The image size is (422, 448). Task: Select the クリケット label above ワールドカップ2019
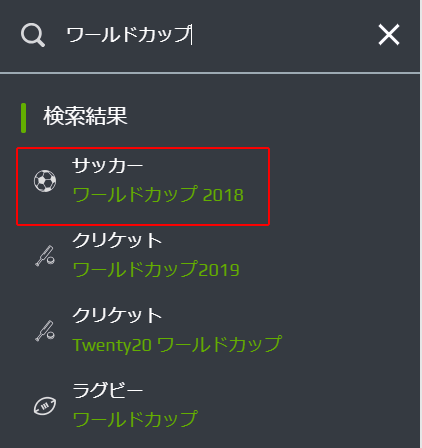[x=117, y=240]
